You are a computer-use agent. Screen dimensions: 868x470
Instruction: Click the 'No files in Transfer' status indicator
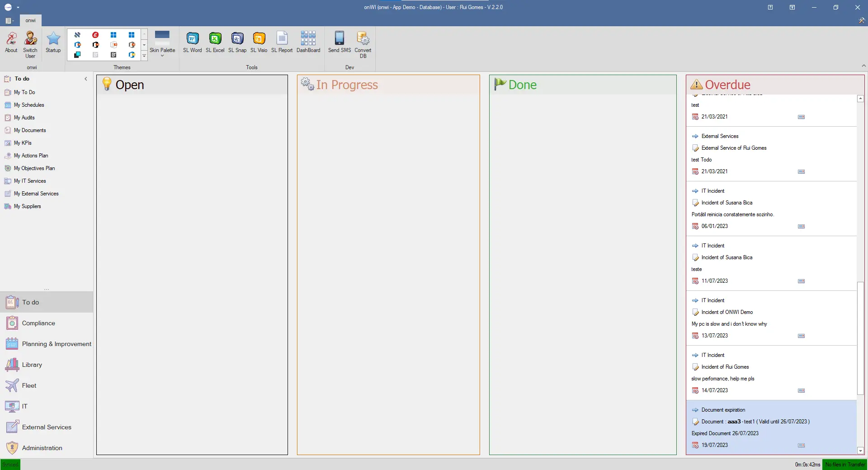coord(845,465)
